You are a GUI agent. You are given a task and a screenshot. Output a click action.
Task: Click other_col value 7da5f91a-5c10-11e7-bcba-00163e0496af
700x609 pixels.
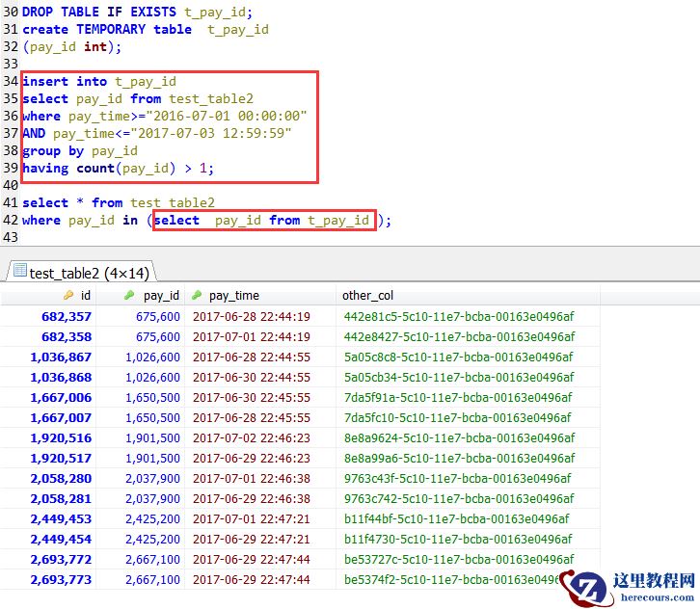point(458,398)
